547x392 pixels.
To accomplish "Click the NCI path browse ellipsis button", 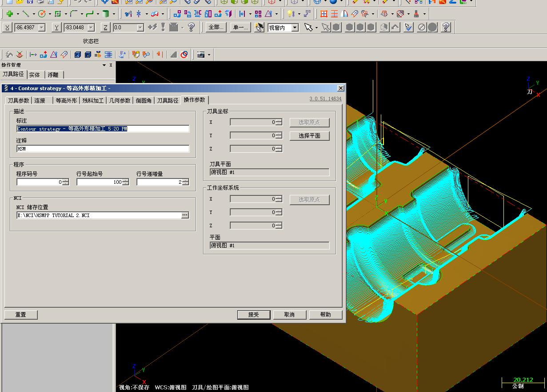I will [x=185, y=215].
